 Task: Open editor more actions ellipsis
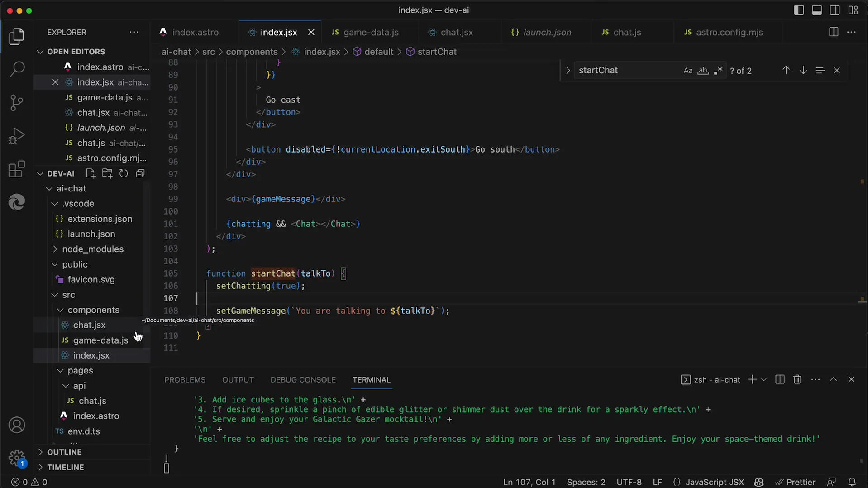(x=851, y=32)
